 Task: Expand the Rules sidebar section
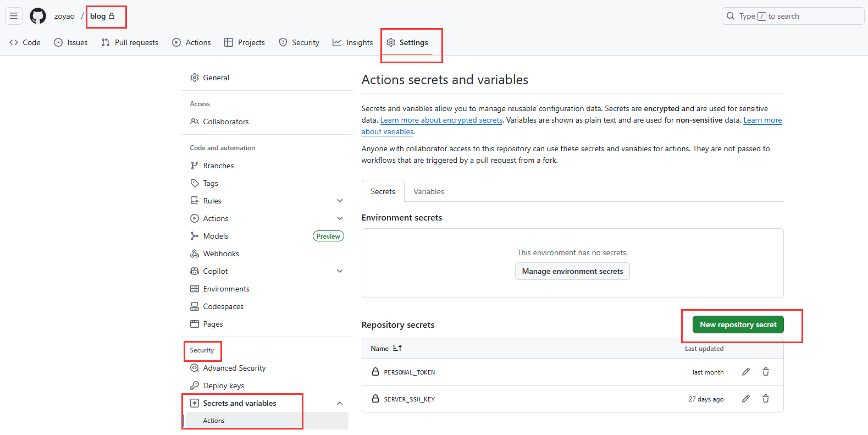click(x=340, y=201)
